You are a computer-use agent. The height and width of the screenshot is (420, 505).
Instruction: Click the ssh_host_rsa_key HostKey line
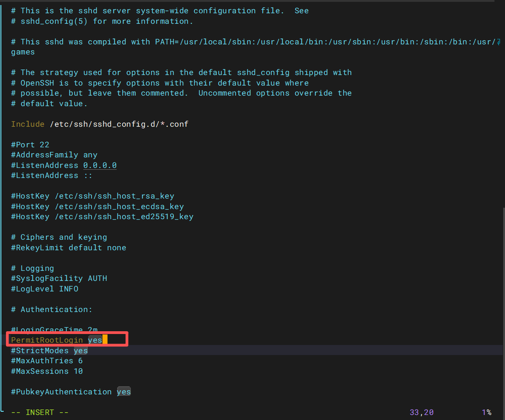(x=92, y=196)
